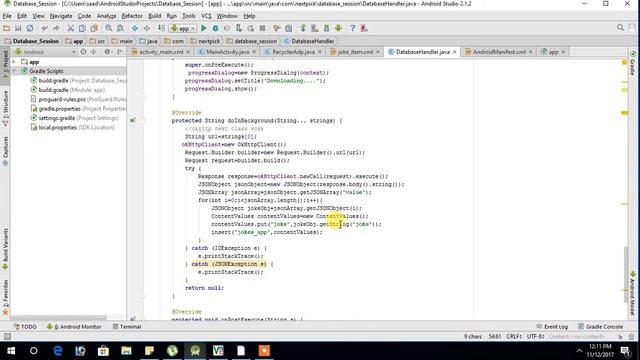Open the Navigate menu
Viewport: 640px width, 360px height.
tap(61, 16)
